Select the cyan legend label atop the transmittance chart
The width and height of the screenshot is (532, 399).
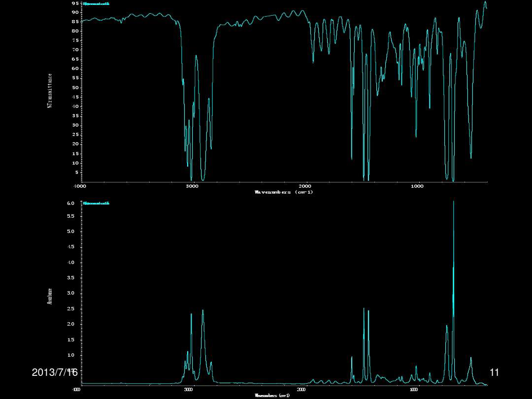[x=97, y=4]
